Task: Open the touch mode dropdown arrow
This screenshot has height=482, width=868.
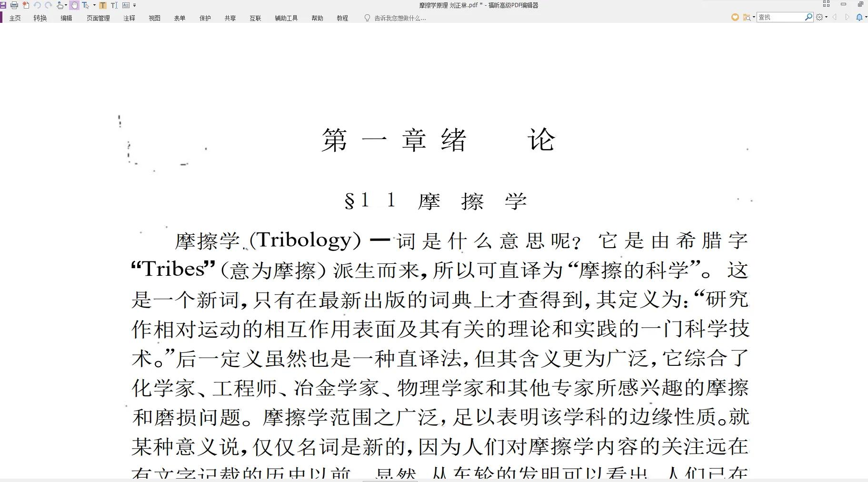Action: tap(66, 5)
